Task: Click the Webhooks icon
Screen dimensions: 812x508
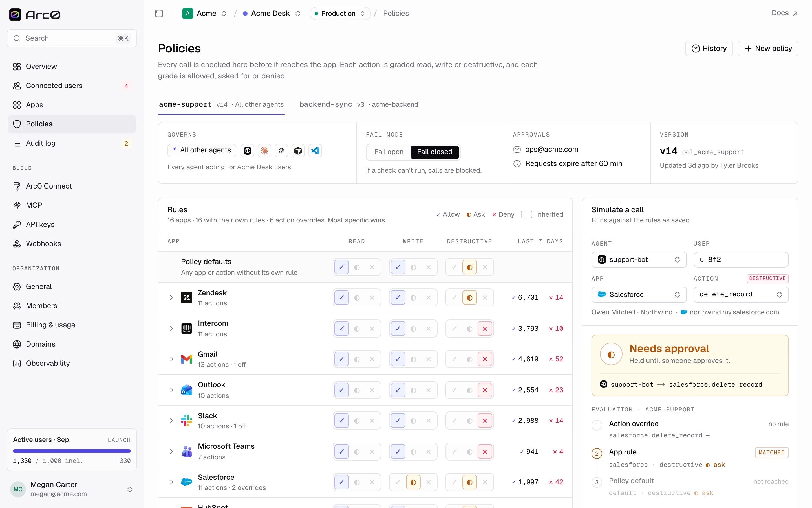Action: pos(17,244)
